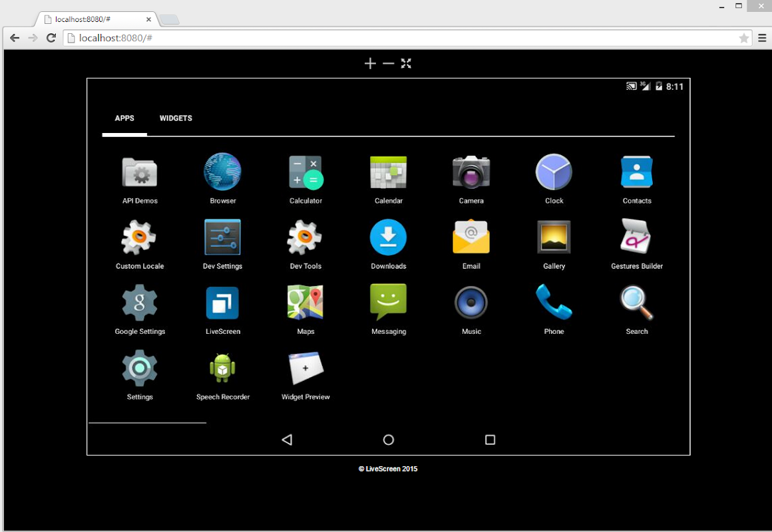Switch to the WIDGETS tab
The width and height of the screenshot is (772, 532).
click(x=176, y=118)
